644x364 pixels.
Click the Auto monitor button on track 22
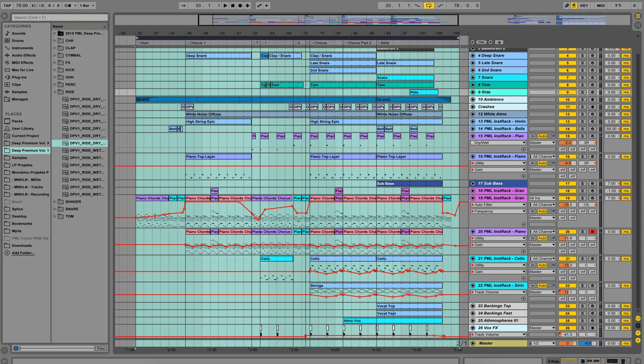coord(542,285)
